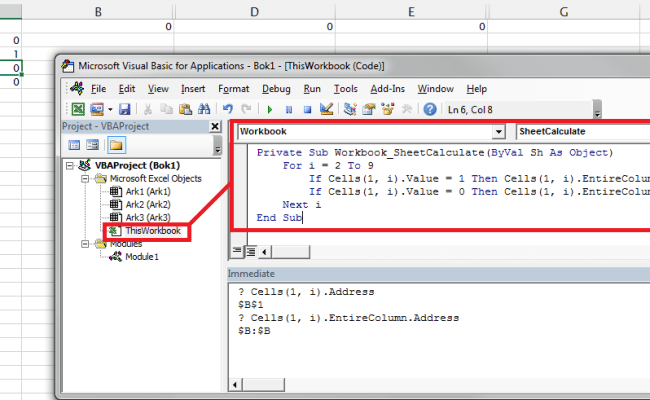
Task: Select VBAProject (Bok1) in the tree
Action: point(137,165)
